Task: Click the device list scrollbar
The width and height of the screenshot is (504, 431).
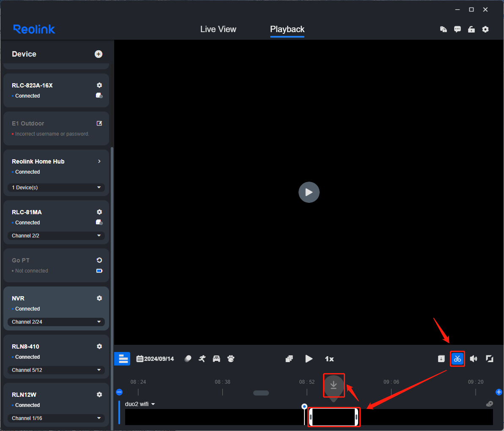Action: (112, 289)
